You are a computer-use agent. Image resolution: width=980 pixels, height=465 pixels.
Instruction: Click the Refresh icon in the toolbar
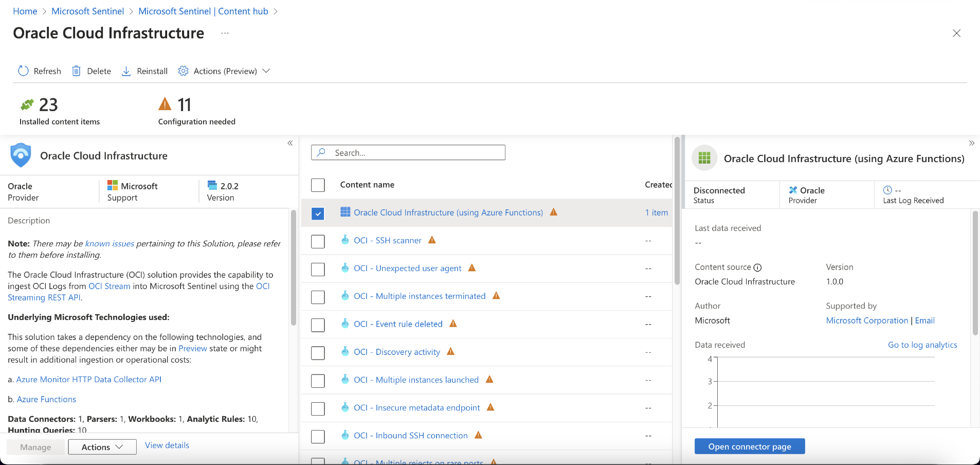point(23,70)
